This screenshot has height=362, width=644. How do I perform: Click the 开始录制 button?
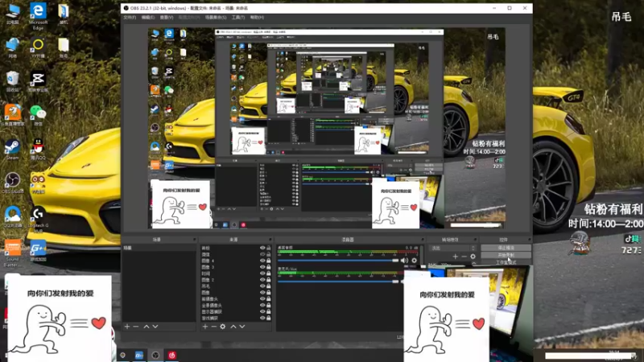tap(506, 255)
